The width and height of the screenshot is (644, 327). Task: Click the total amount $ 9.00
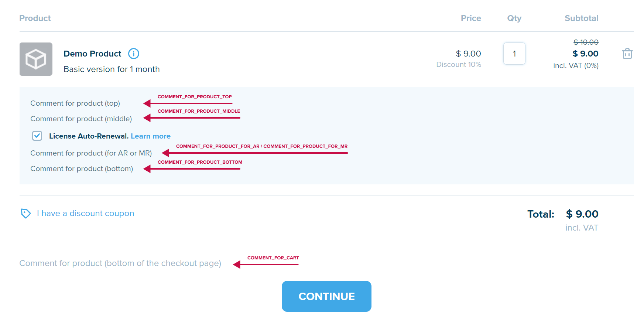click(582, 214)
